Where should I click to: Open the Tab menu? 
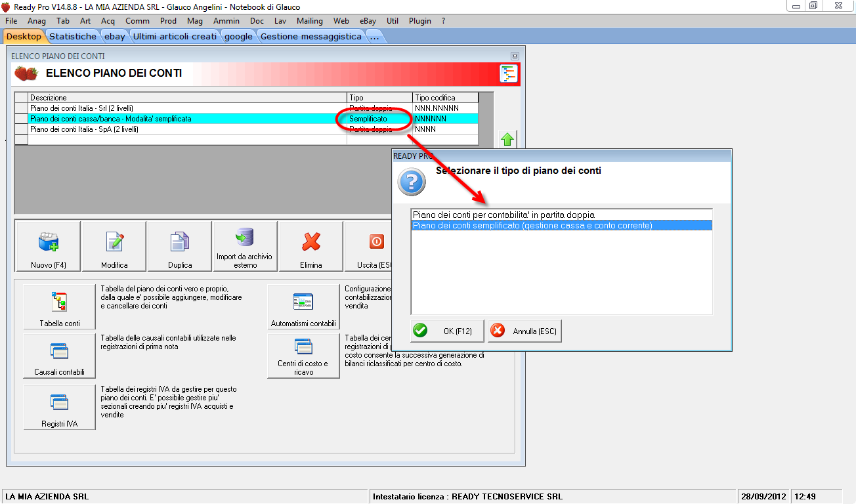tap(63, 21)
